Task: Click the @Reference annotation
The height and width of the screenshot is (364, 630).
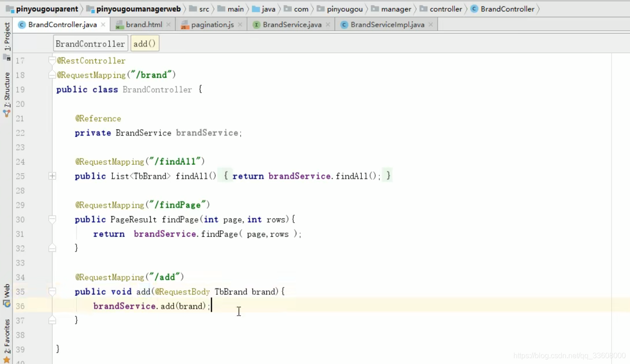Action: (x=98, y=118)
